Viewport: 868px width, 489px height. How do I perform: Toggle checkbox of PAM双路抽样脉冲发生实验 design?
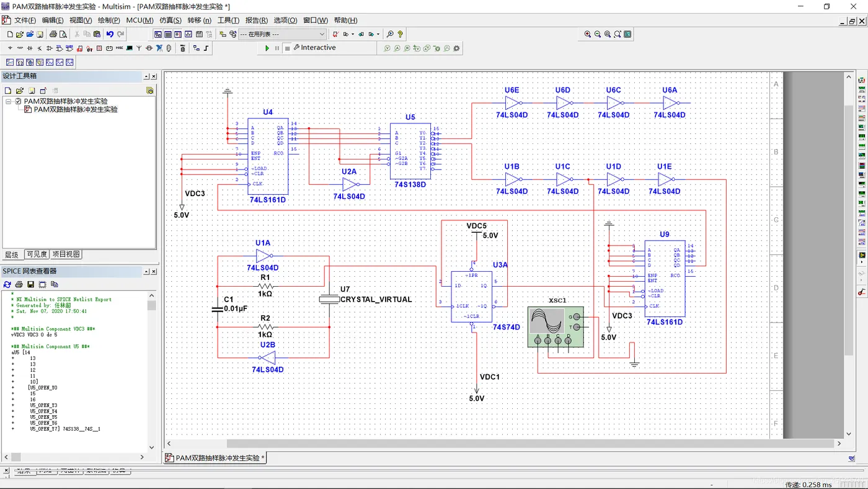[x=18, y=101]
